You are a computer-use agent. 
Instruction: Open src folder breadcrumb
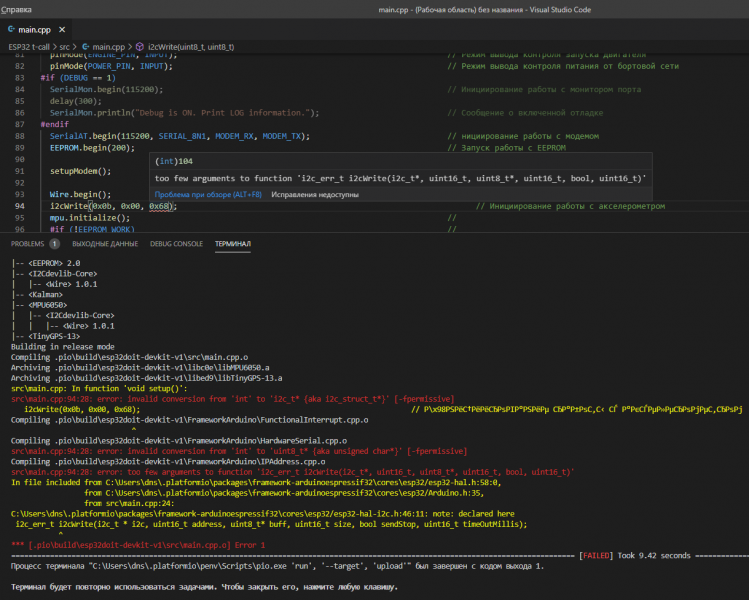(64, 47)
